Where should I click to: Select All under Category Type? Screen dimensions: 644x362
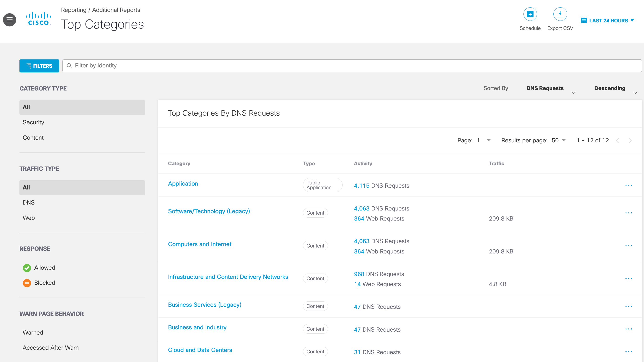click(x=82, y=107)
